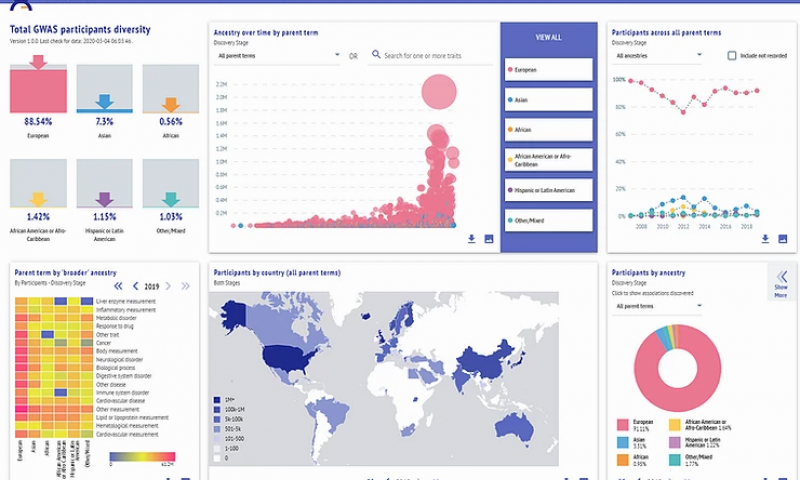The height and width of the screenshot is (480, 800).
Task: Jump to last year with double-right chevron
Action: point(185,286)
